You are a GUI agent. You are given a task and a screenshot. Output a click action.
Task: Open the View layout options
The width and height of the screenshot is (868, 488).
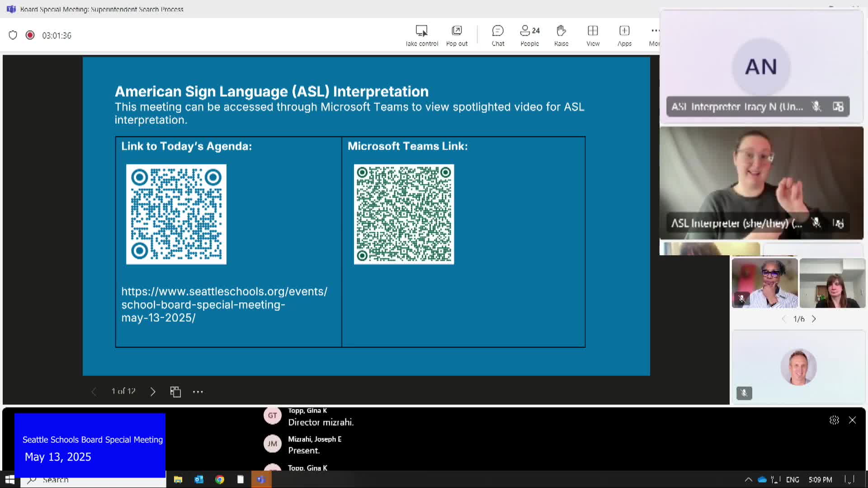pos(593,35)
